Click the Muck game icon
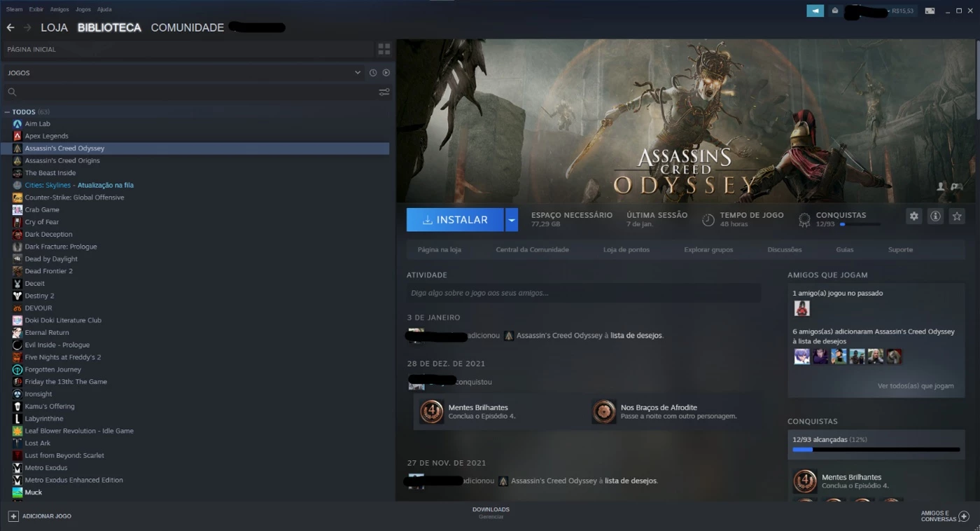The image size is (980, 531). (17, 492)
